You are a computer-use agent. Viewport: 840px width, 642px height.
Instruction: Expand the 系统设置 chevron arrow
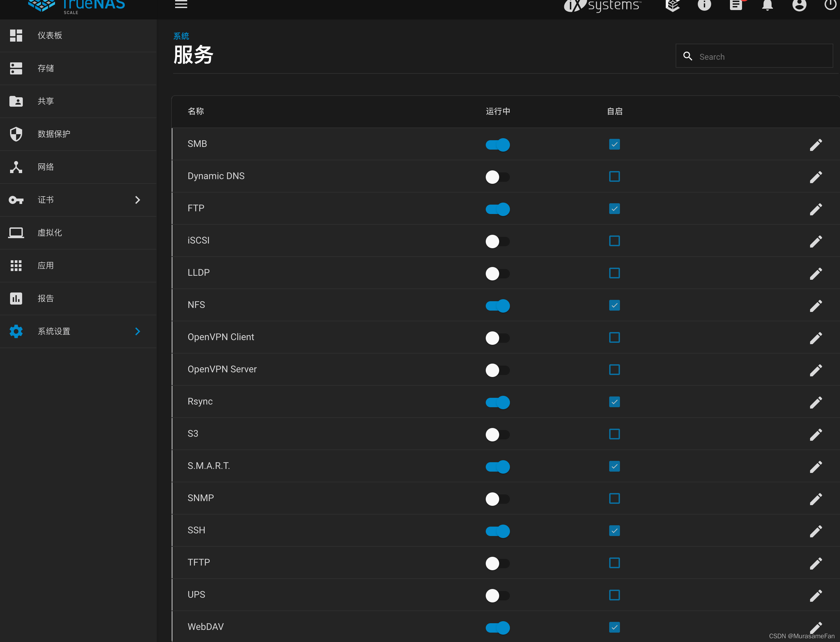click(x=138, y=331)
